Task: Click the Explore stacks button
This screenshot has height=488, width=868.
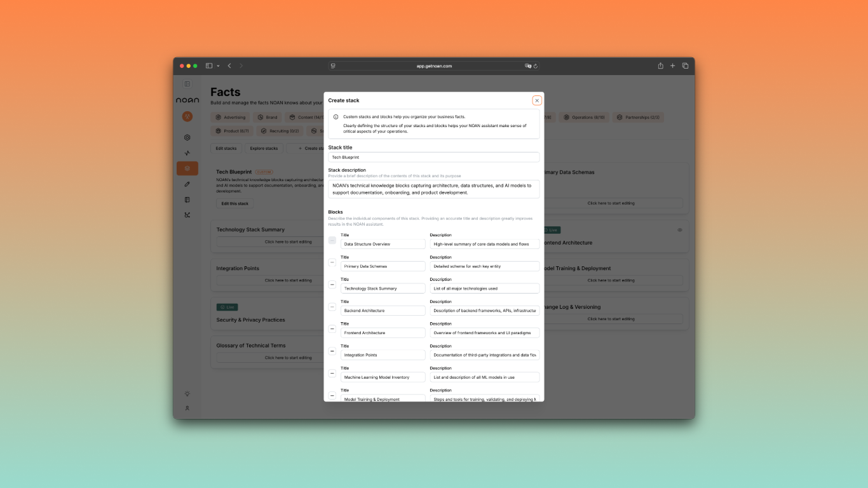Action: pos(264,148)
